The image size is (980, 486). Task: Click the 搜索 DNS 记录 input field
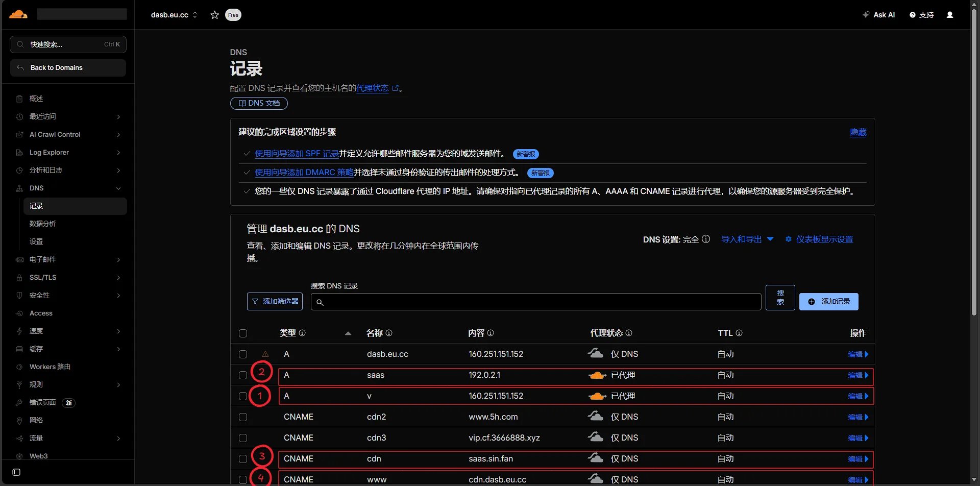tap(536, 302)
